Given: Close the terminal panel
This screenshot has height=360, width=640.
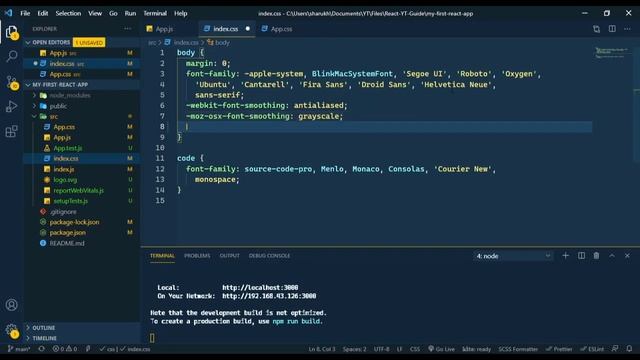Looking at the screenshot, I should pos(627,256).
